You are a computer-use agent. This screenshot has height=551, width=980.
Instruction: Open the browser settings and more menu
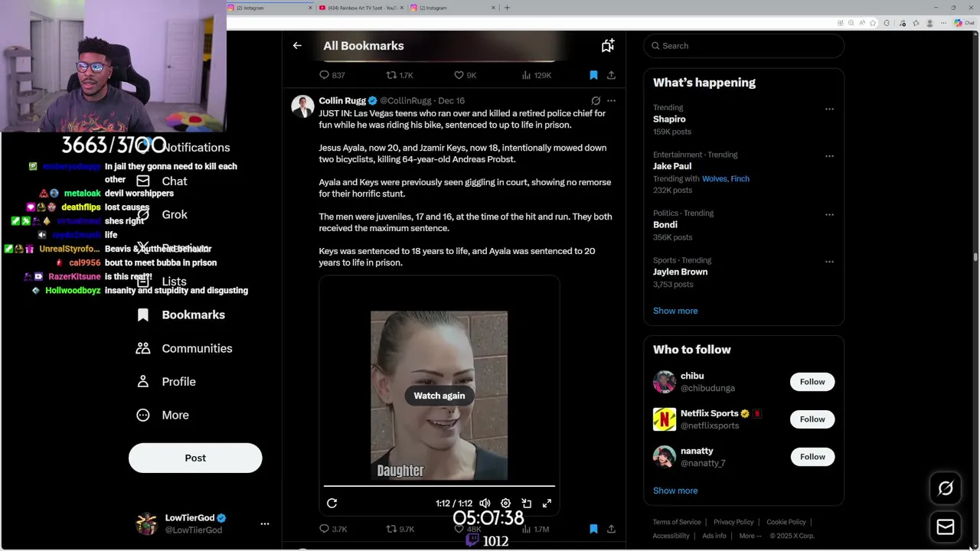[944, 23]
